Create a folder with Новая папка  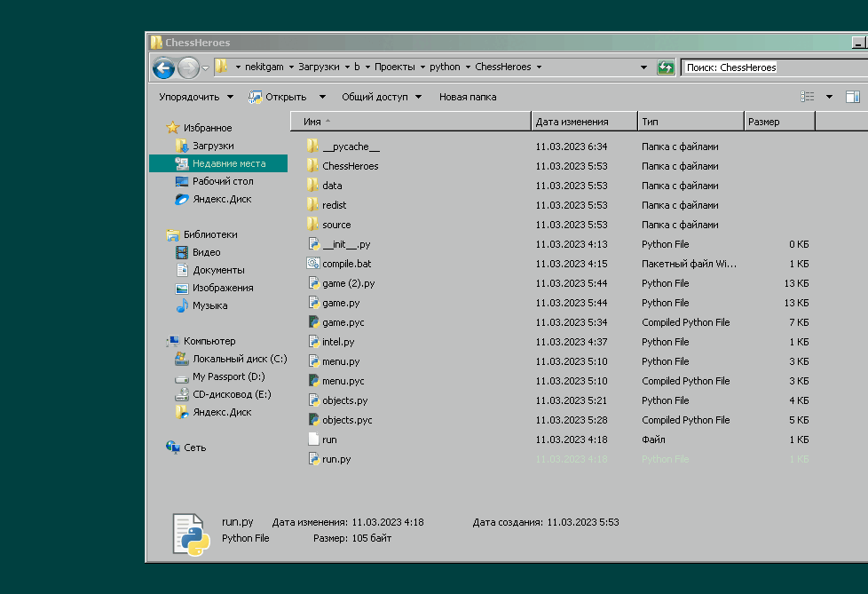[467, 97]
